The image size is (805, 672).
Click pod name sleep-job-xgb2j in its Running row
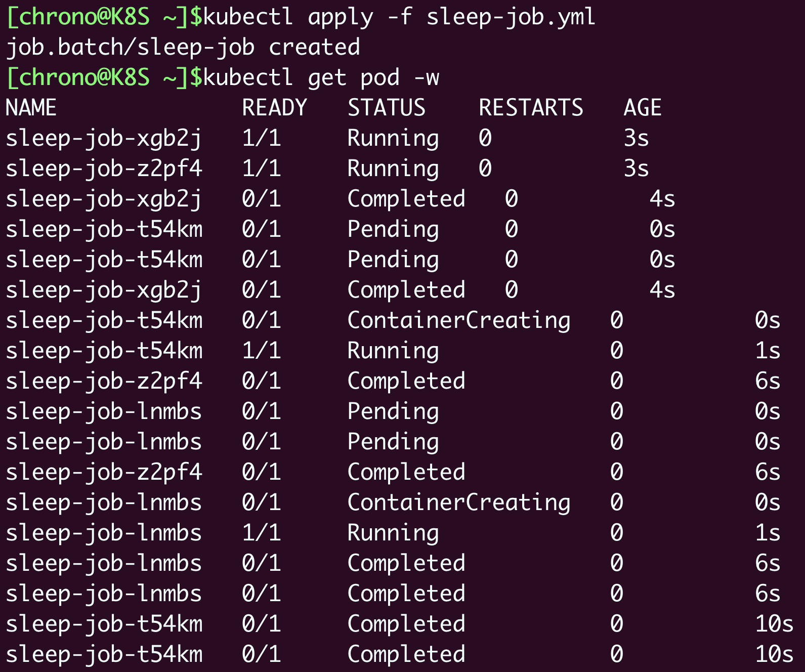(x=104, y=139)
